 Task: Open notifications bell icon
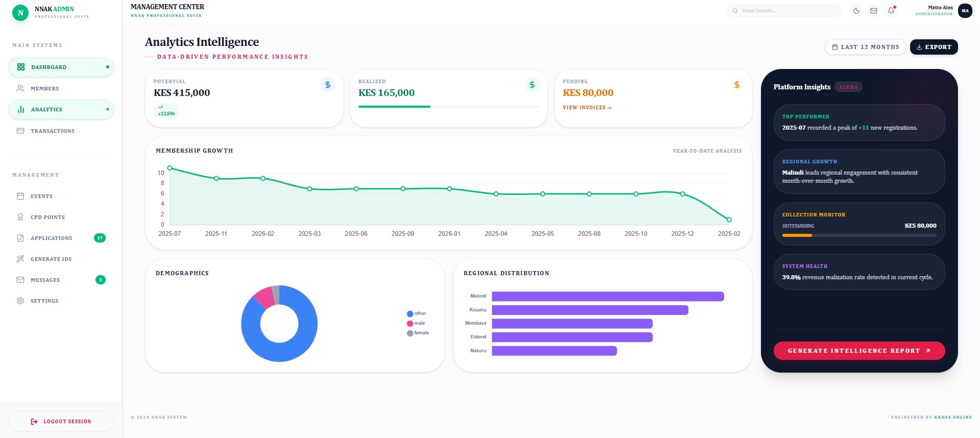(x=891, y=11)
